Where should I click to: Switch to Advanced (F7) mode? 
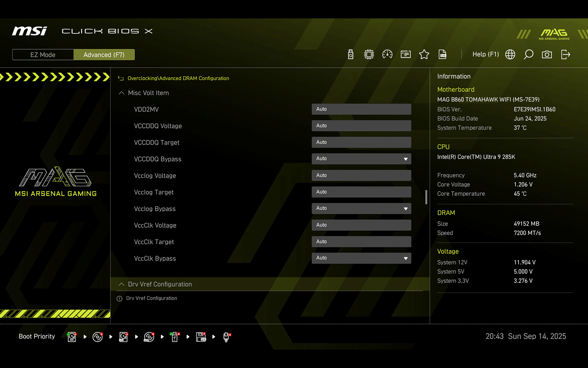(104, 54)
